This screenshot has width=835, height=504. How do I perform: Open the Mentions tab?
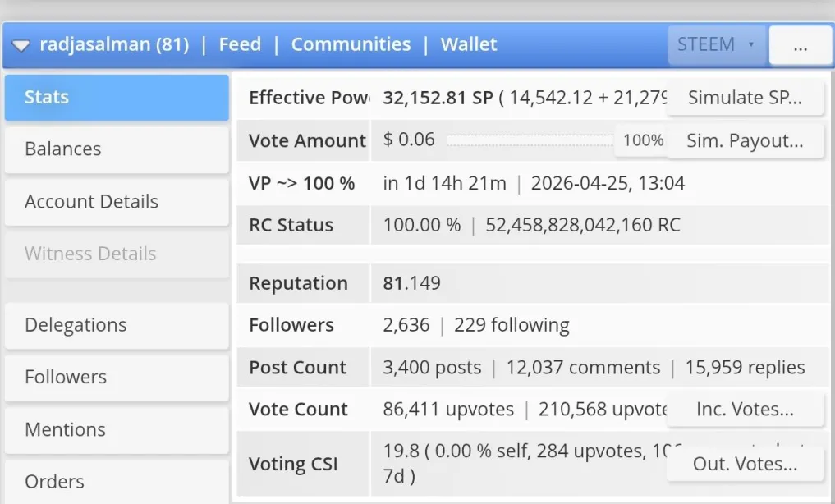[117, 430]
